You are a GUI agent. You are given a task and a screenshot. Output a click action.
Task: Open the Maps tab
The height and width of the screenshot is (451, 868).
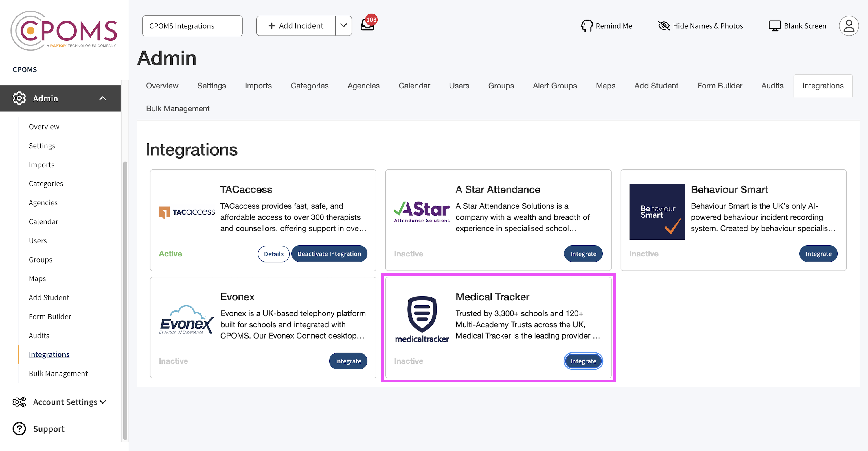click(606, 86)
